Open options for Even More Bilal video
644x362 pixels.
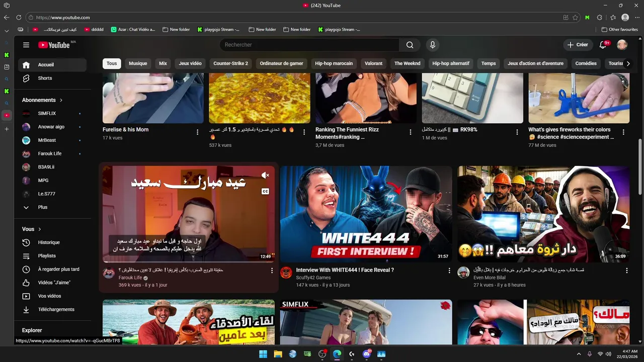627,270
